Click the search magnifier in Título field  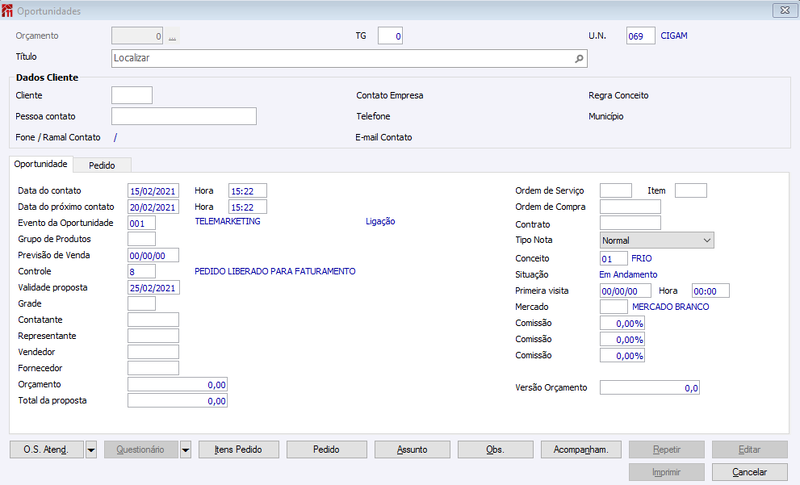pyautogui.click(x=579, y=59)
